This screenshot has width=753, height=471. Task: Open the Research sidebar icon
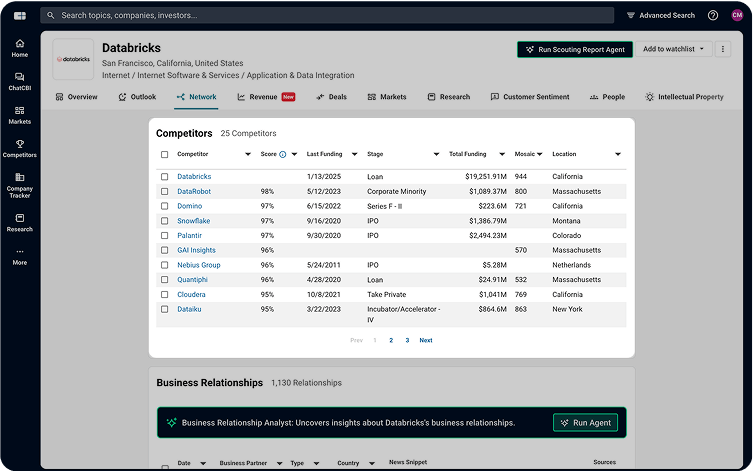click(20, 222)
